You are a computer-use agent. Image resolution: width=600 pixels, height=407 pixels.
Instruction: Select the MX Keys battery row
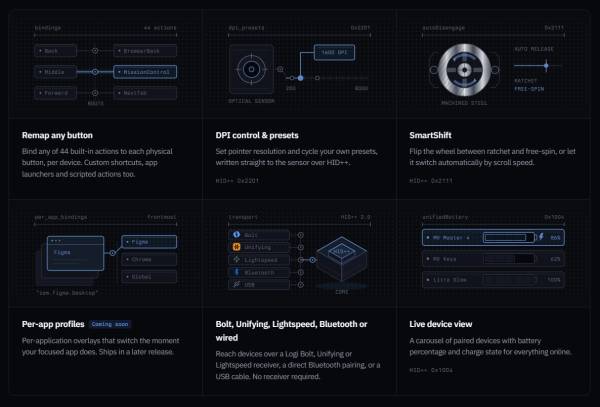pos(493,259)
